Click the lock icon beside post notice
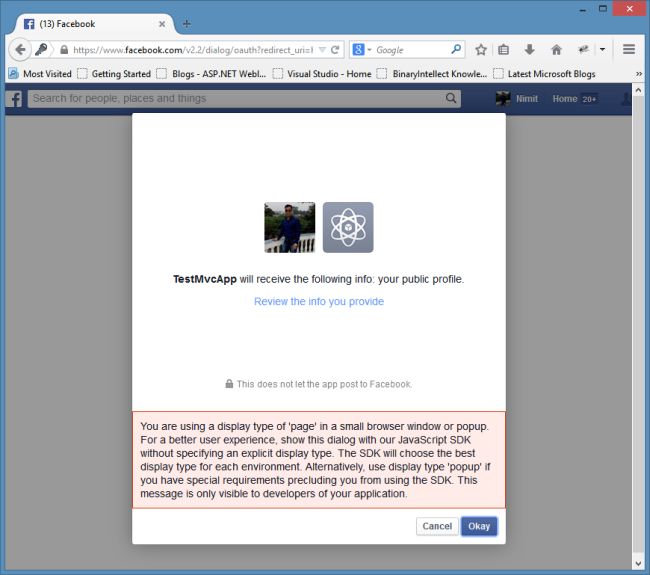Viewport: 650px width, 575px height. coord(229,383)
